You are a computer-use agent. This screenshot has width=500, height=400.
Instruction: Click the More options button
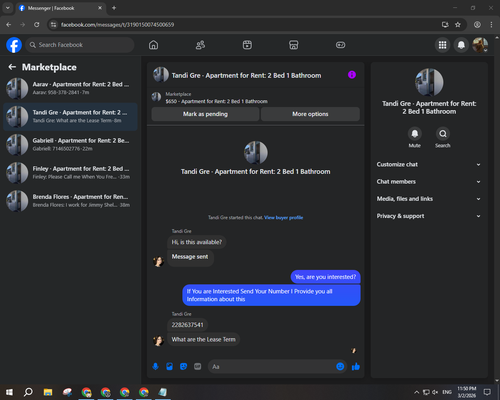pyautogui.click(x=310, y=114)
